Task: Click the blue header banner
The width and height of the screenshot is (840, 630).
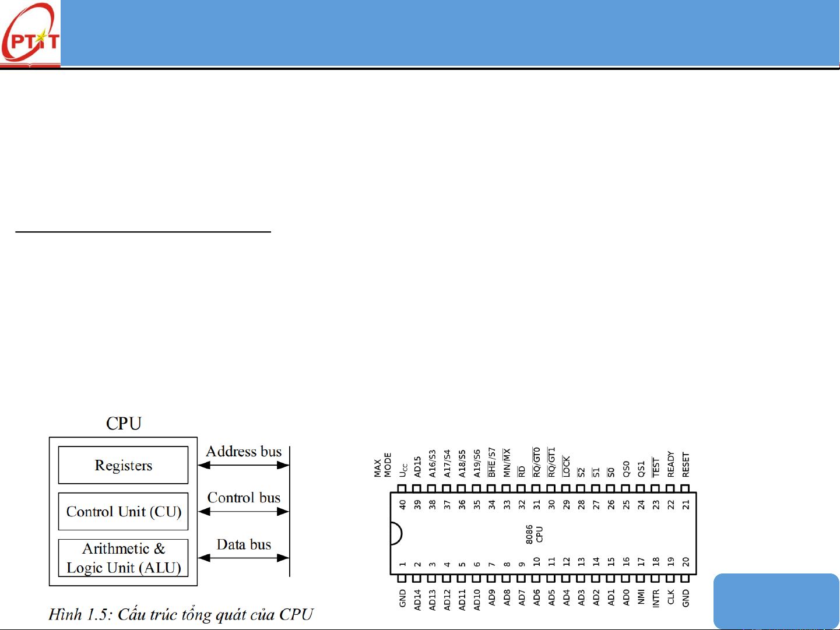Action: [x=449, y=33]
